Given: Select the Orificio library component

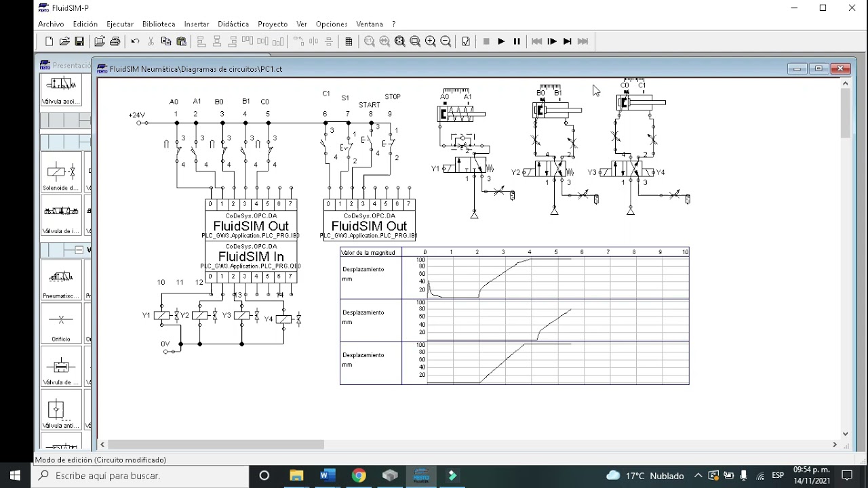Looking at the screenshot, I should point(61,323).
